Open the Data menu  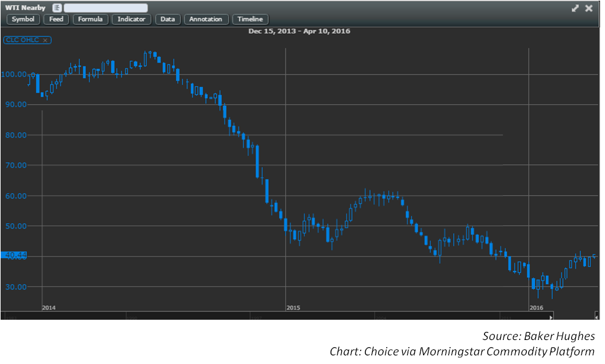167,19
